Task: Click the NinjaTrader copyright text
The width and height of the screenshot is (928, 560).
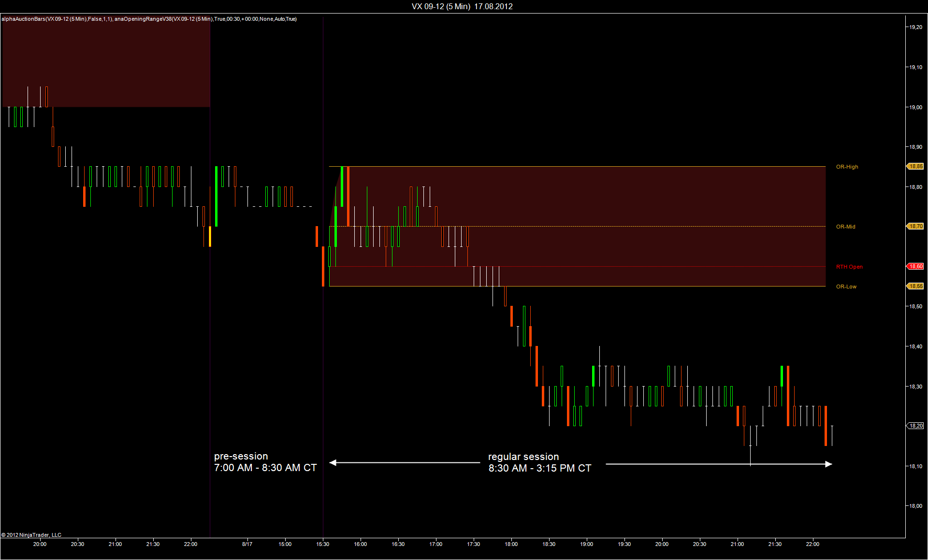Action: pos(31,535)
